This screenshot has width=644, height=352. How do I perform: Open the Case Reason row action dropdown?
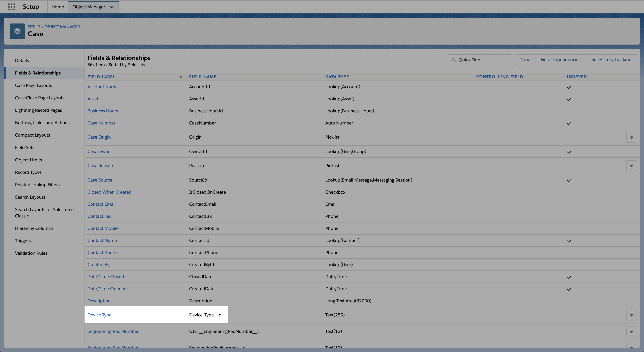coord(631,166)
